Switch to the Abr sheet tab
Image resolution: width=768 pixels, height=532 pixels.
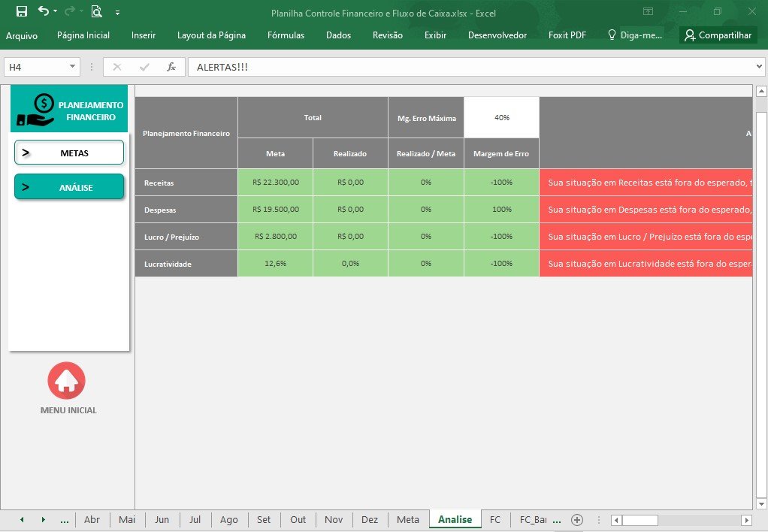tap(92, 520)
